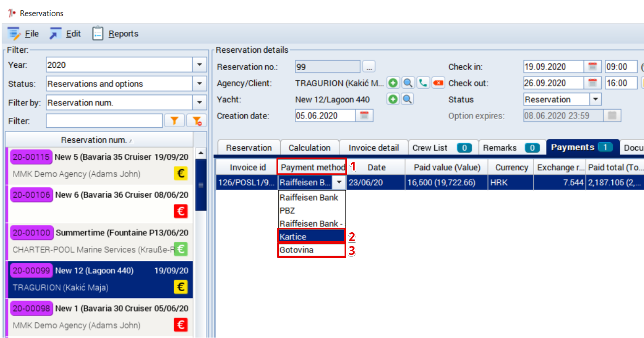
Task: Open the Check in calendar picker
Action: pyautogui.click(x=592, y=66)
